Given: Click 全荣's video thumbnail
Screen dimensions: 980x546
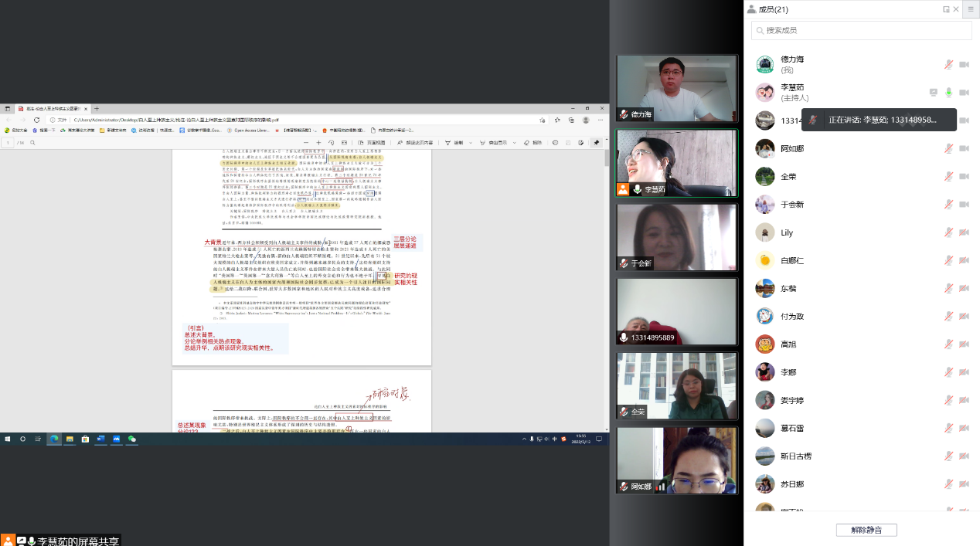Looking at the screenshot, I should coord(676,385).
